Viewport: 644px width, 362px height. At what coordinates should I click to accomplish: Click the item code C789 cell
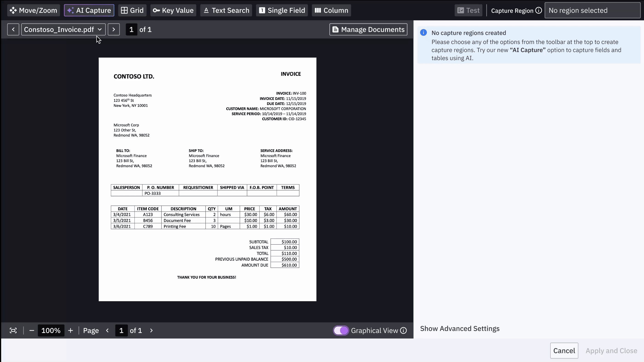(x=148, y=226)
